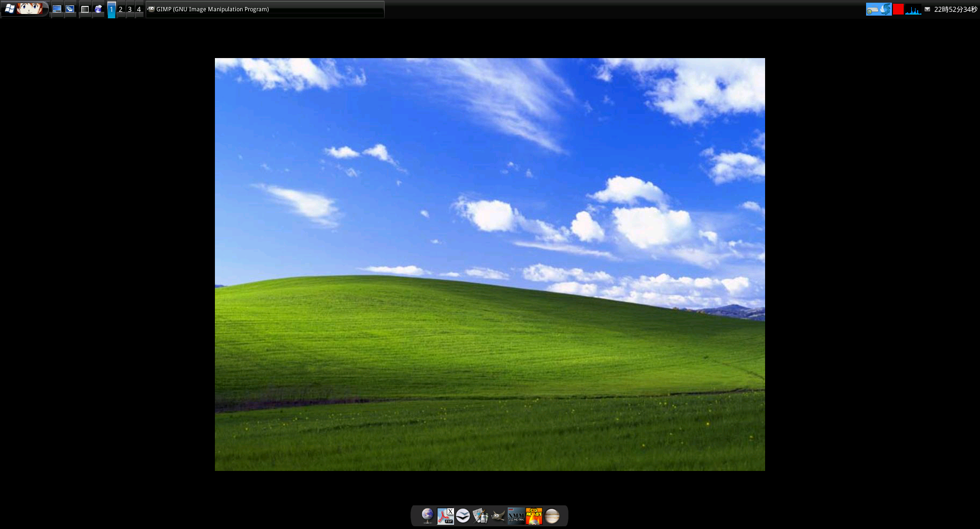Screen dimensions: 980x529
Task: Toggle the window list view icon
Action: coord(70,9)
